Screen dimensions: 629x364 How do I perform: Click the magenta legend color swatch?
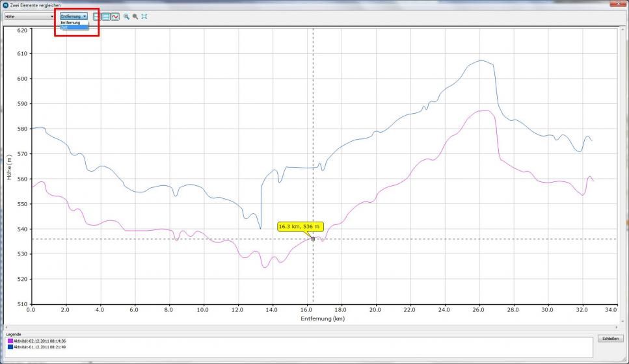pyautogui.click(x=10, y=341)
